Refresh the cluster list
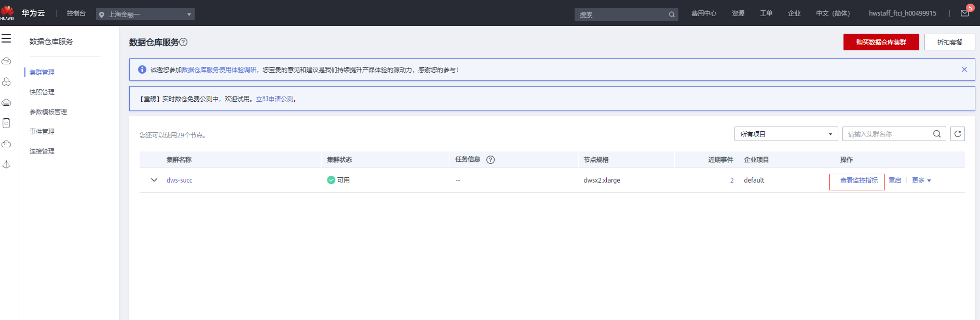The image size is (980, 320). pyautogui.click(x=958, y=134)
